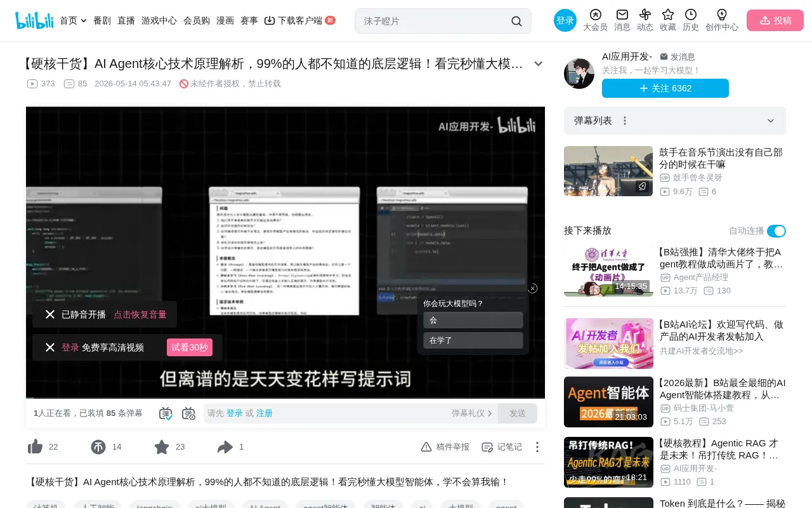Give a coin to the video
The image size is (812, 508).
98,447
